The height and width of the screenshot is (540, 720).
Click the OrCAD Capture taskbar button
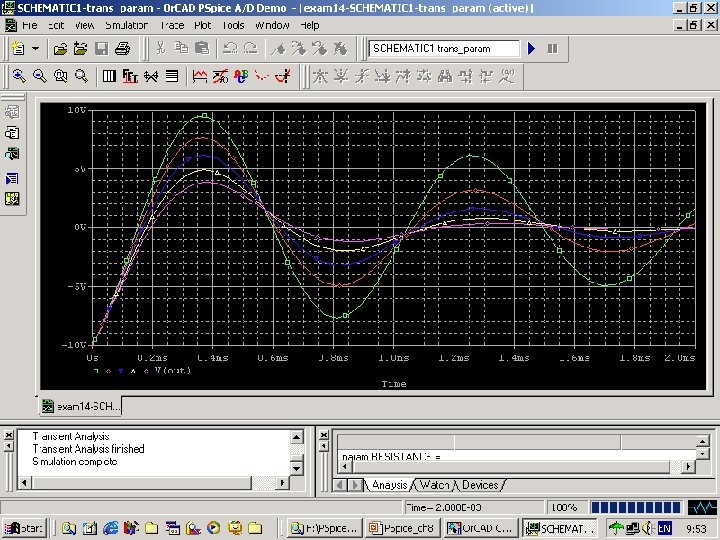click(482, 528)
